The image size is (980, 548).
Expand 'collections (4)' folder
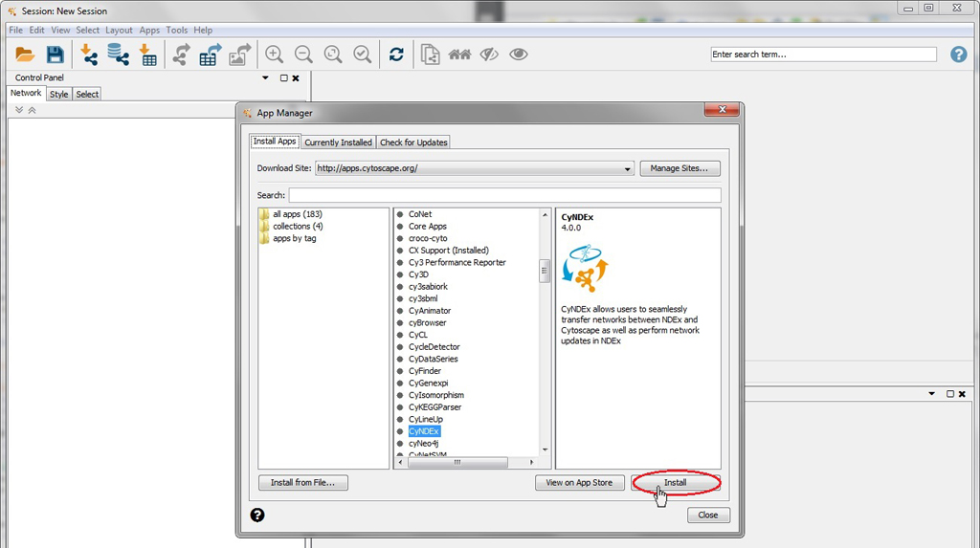click(x=291, y=227)
